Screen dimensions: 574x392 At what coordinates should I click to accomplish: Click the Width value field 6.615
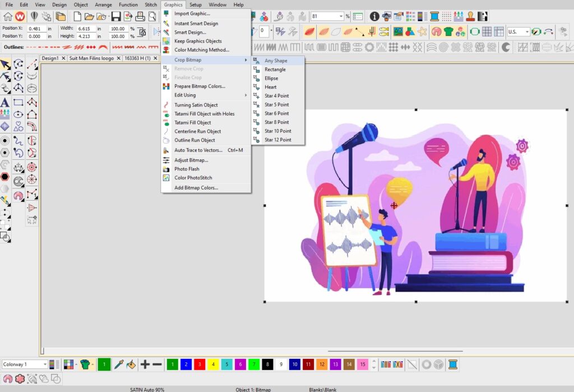coord(86,29)
